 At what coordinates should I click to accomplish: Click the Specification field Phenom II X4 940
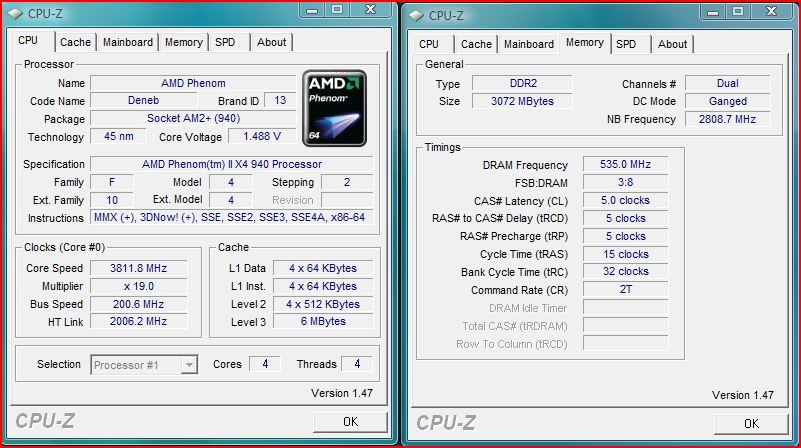click(232, 164)
